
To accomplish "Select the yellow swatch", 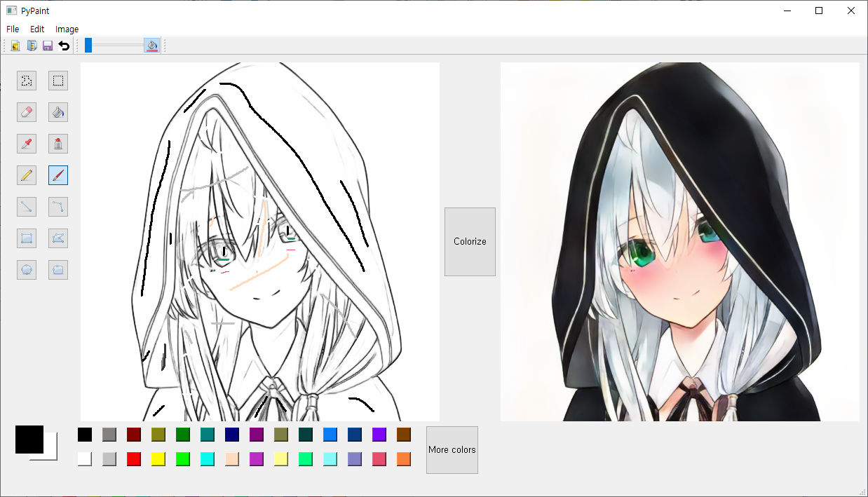I will tap(158, 459).
